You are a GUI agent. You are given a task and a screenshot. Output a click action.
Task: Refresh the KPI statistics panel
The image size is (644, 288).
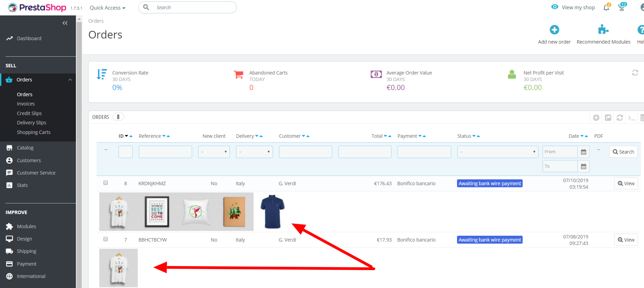pos(635,73)
